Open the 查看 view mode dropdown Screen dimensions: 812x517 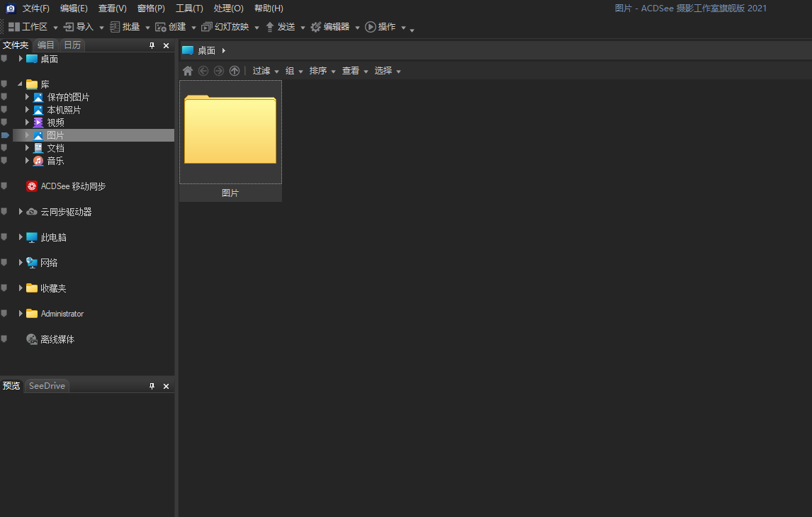tap(355, 71)
